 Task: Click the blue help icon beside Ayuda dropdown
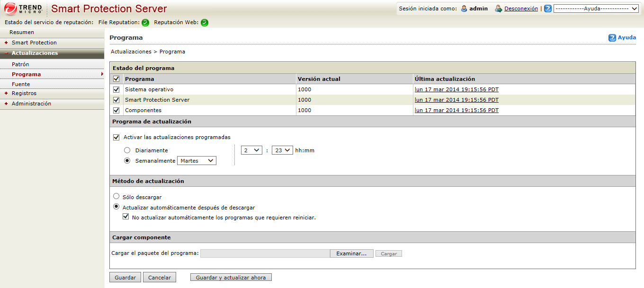point(548,9)
